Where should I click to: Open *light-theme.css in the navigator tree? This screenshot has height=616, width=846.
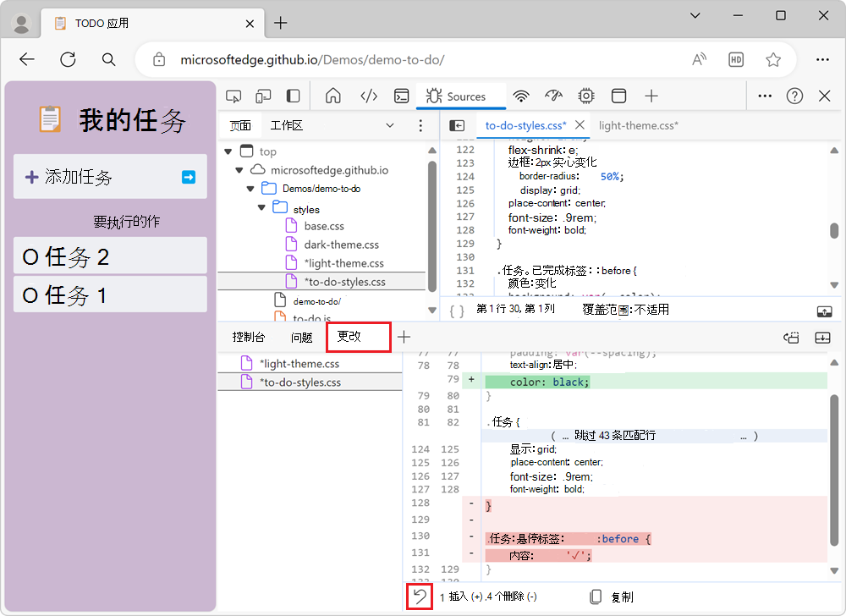(x=343, y=263)
